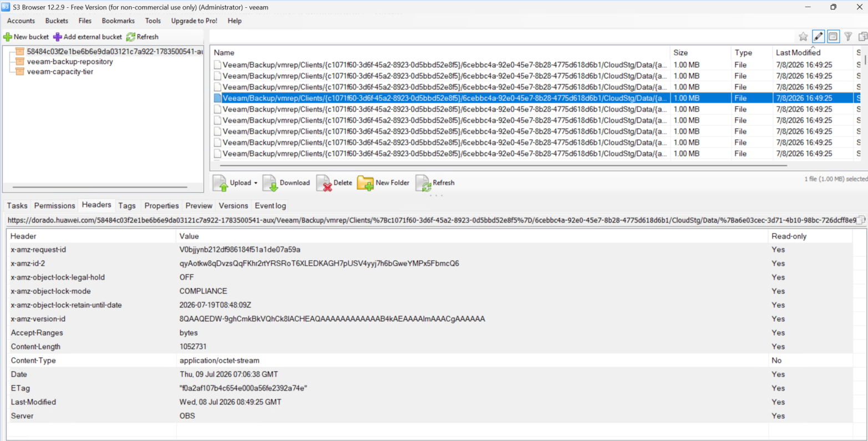Viewport: 868px width, 441px height.
Task: Select the x-amz-id-2 header row
Action: (x=430, y=263)
